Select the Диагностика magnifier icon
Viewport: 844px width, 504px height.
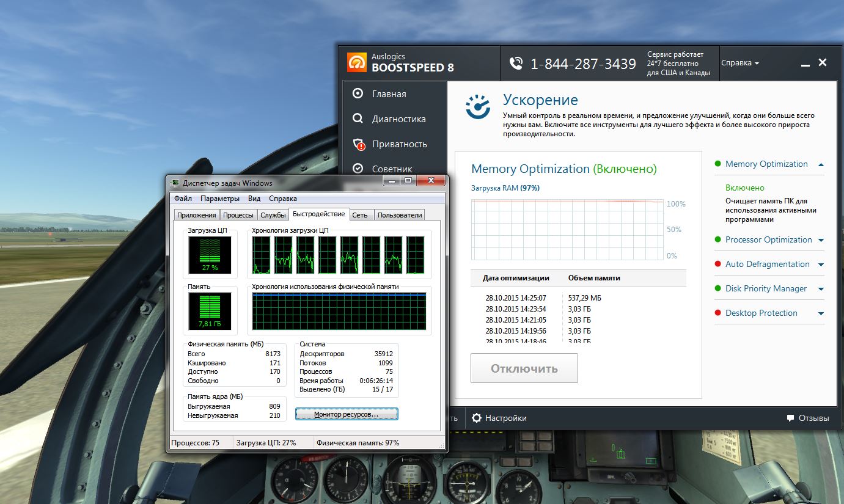pos(359,119)
